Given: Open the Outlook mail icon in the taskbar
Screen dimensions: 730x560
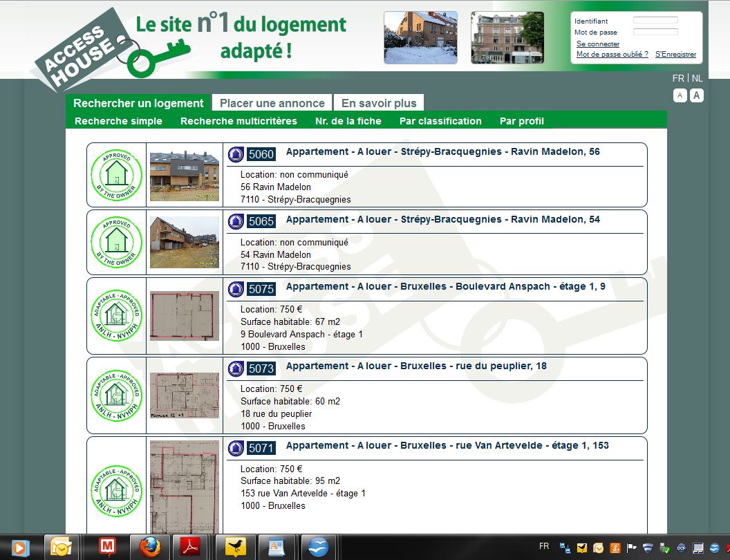Looking at the screenshot, I should pyautogui.click(x=61, y=547).
